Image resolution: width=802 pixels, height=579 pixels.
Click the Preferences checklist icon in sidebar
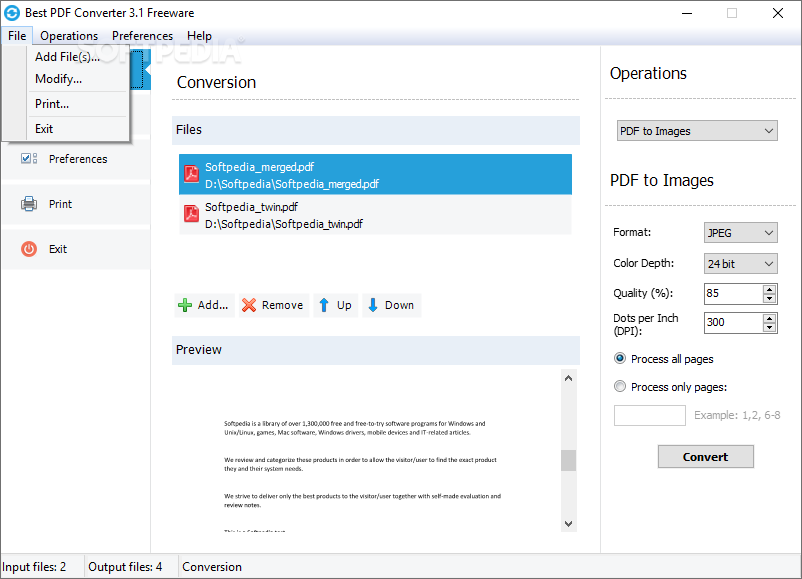coord(29,159)
